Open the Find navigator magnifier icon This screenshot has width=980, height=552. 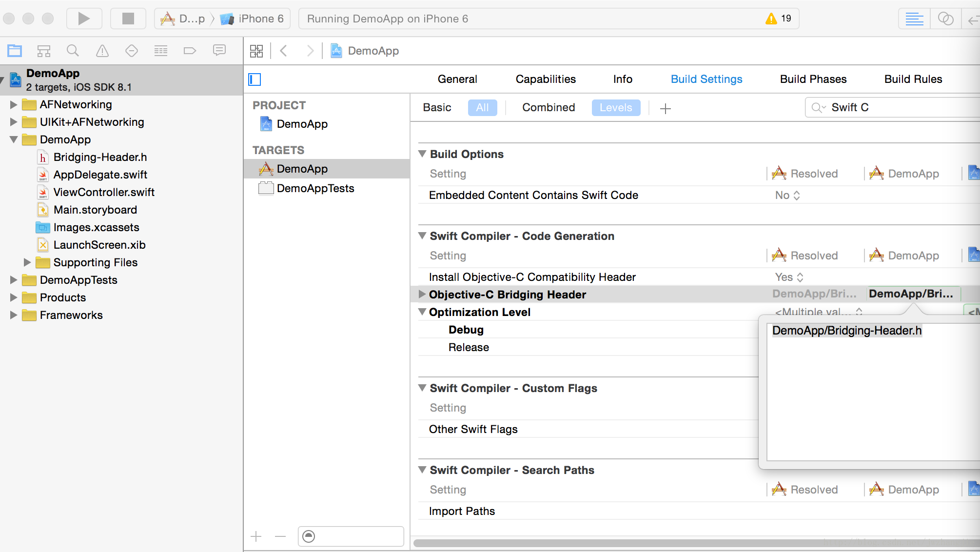tap(73, 50)
